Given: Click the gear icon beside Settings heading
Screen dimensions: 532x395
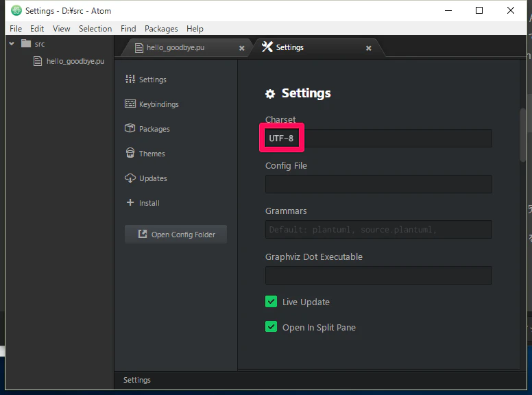Looking at the screenshot, I should 270,94.
